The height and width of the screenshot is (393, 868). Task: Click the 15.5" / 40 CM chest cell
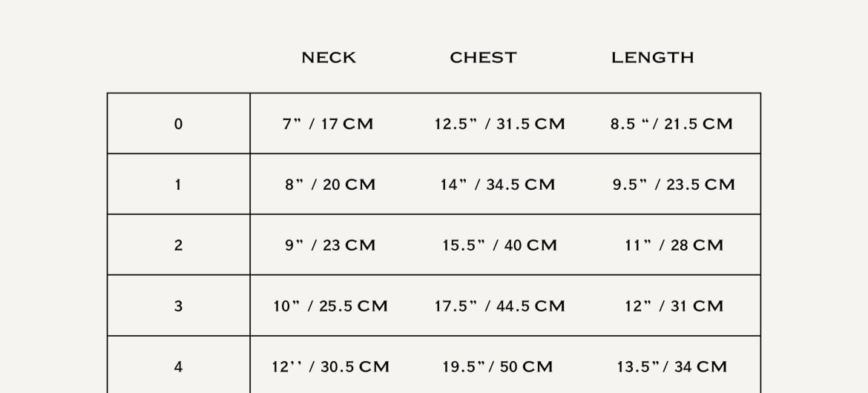(499, 245)
